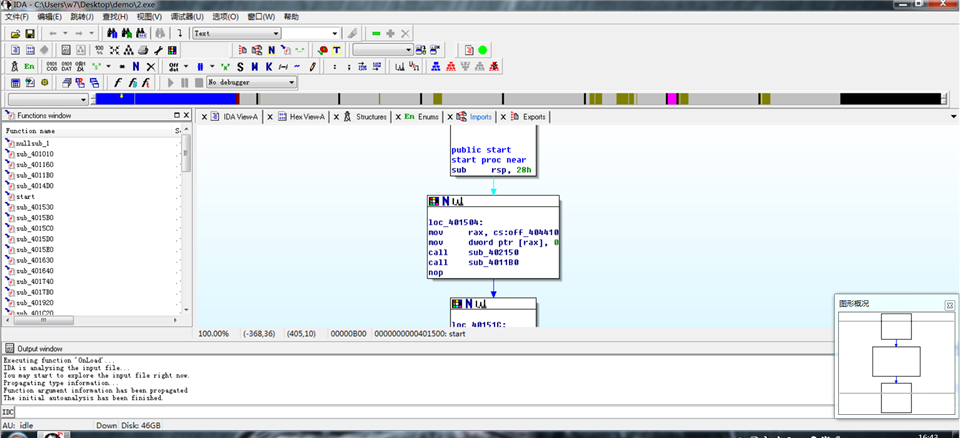Click the print graph printer icon
The width and height of the screenshot is (960, 438).
143,50
